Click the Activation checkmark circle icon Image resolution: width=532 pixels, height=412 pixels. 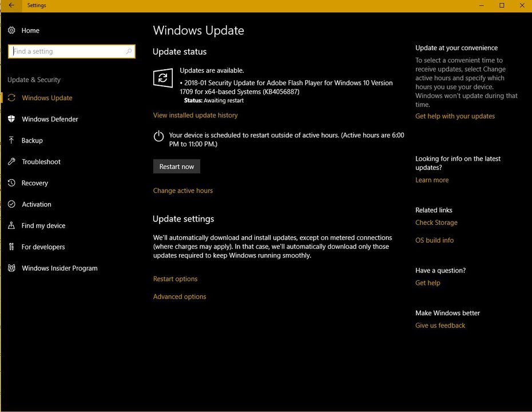coord(11,204)
